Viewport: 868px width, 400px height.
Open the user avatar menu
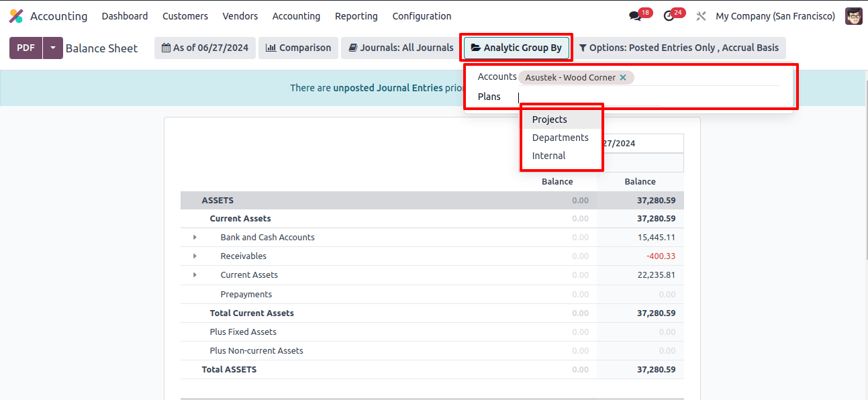pos(854,16)
